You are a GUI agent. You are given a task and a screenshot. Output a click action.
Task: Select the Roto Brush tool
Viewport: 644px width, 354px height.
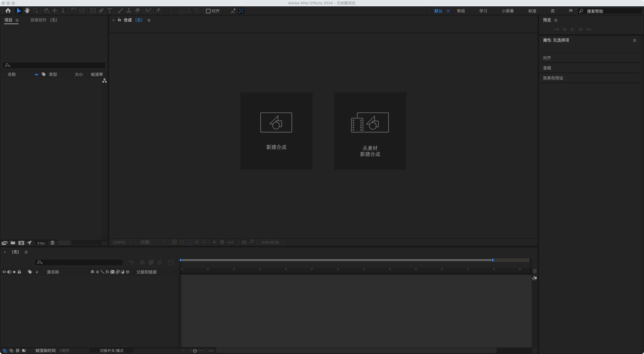(x=148, y=10)
